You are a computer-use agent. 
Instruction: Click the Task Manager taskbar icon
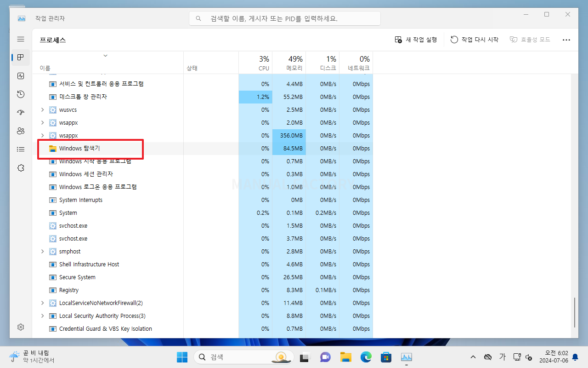(406, 357)
